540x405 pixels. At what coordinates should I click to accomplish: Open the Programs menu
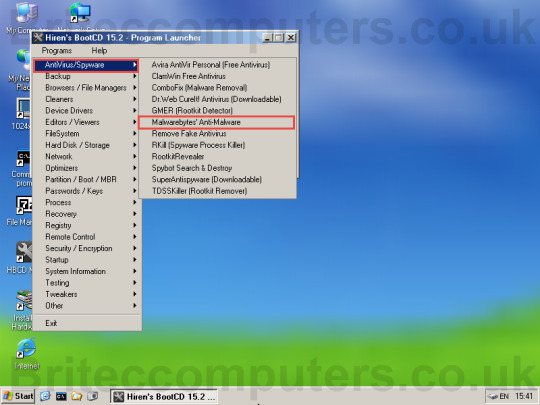pyautogui.click(x=56, y=51)
